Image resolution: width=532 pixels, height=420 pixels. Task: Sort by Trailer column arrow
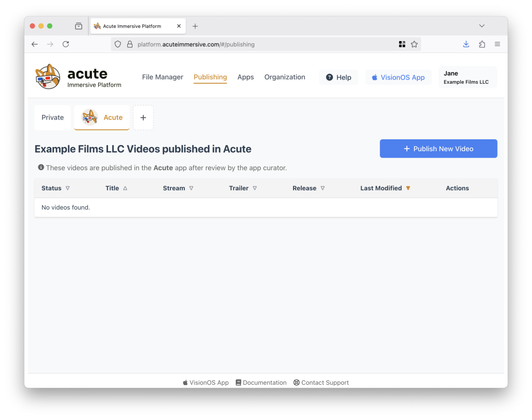coord(255,188)
